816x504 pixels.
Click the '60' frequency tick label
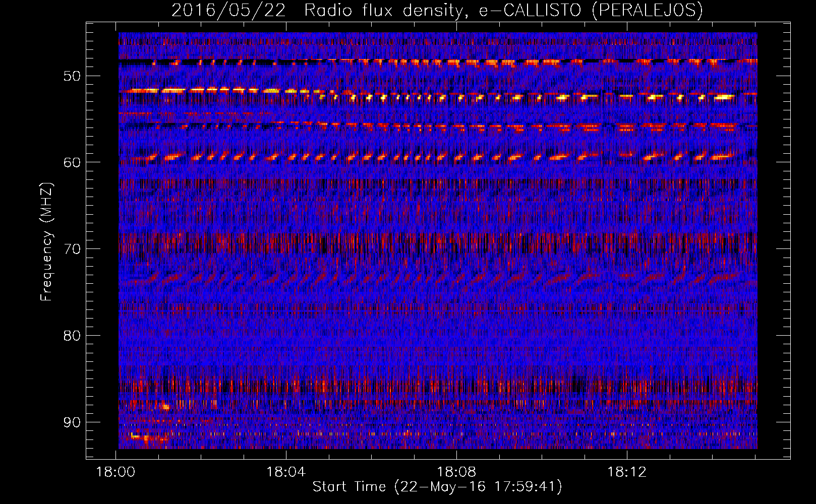pyautogui.click(x=72, y=162)
